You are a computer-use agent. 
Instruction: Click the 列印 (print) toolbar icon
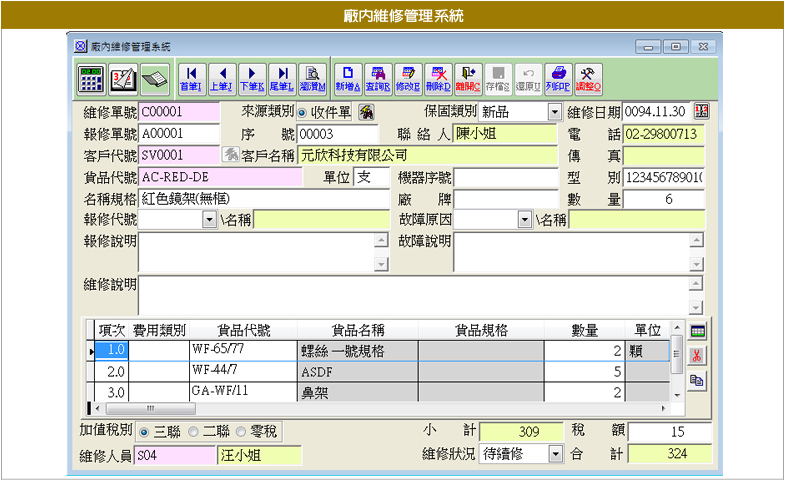point(559,76)
